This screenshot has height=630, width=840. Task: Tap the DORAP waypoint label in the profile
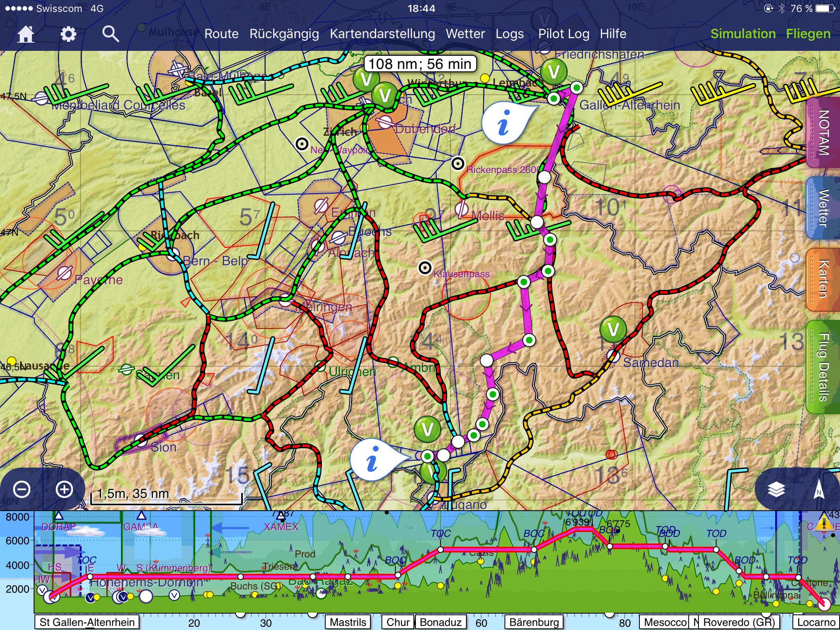click(59, 527)
